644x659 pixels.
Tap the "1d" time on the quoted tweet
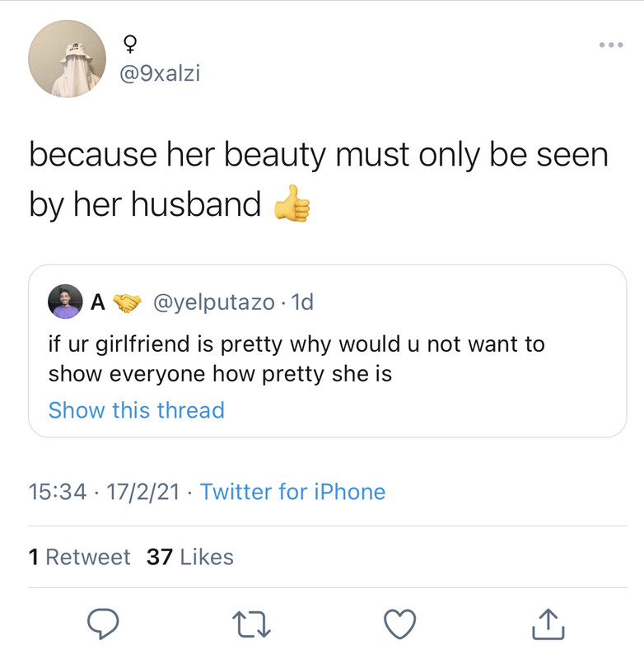tap(302, 302)
